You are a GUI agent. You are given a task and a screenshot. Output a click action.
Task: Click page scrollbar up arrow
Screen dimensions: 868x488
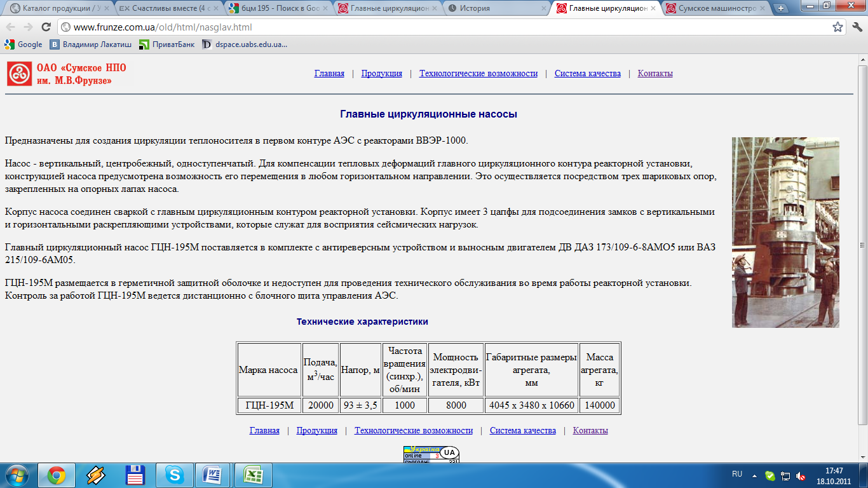pyautogui.click(x=863, y=60)
